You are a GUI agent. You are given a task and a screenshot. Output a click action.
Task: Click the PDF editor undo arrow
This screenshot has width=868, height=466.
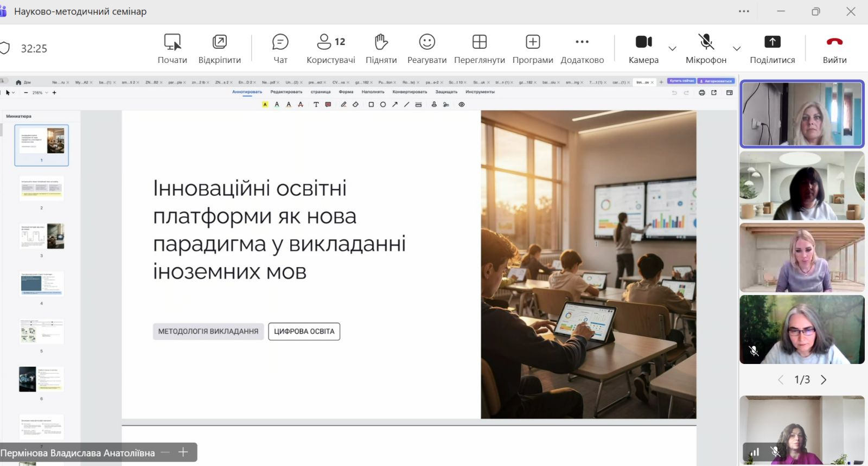pos(674,93)
